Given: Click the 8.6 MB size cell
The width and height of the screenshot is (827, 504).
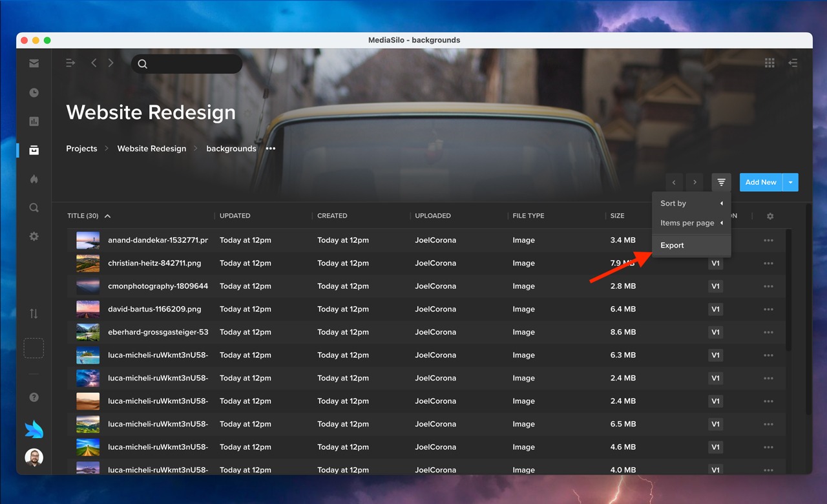Looking at the screenshot, I should [623, 332].
